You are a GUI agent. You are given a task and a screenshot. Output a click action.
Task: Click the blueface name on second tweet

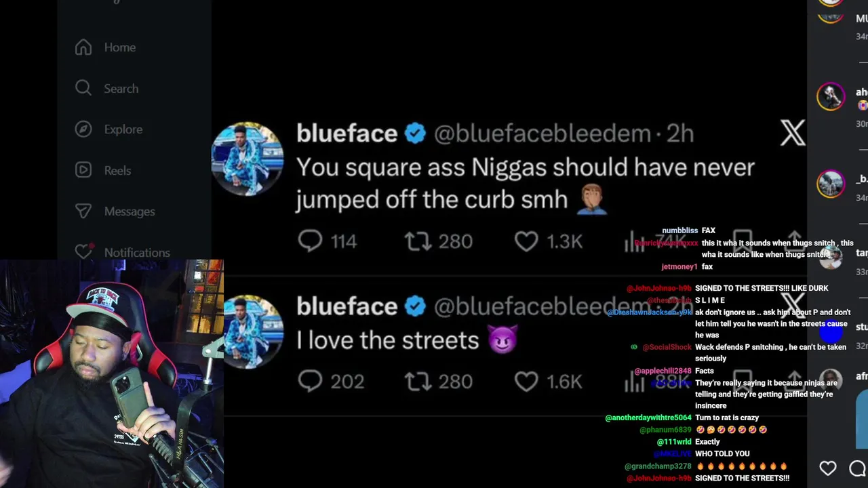347,306
